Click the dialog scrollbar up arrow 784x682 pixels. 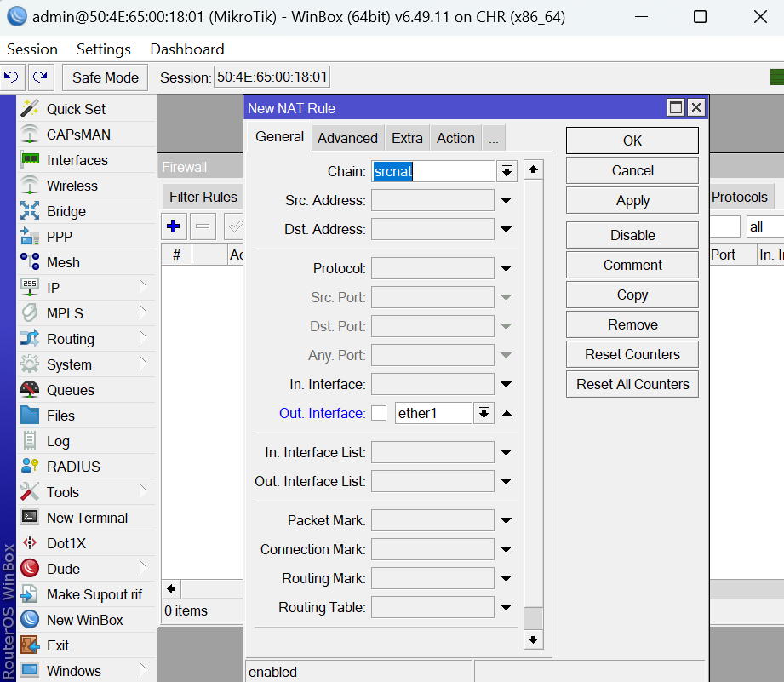coord(533,169)
